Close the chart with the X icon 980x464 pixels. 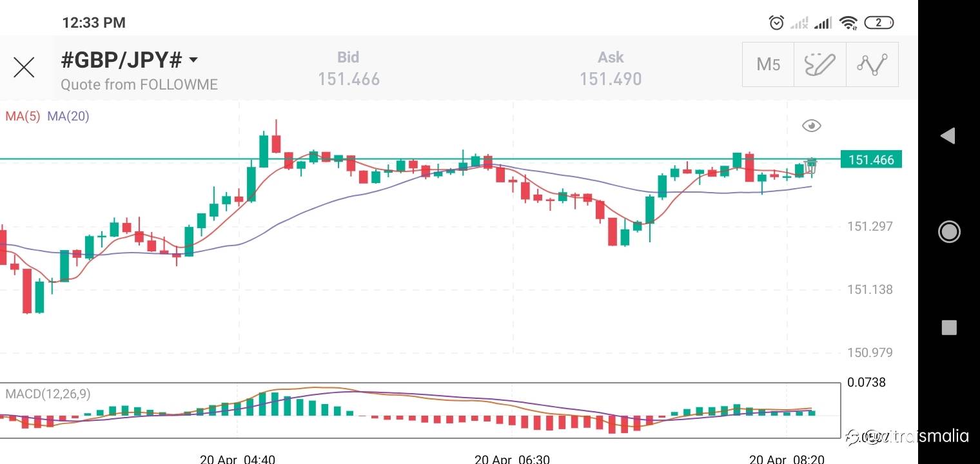click(24, 67)
